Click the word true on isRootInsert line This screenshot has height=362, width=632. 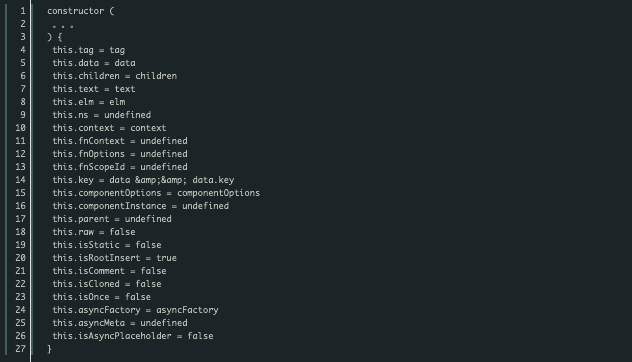(x=166, y=258)
